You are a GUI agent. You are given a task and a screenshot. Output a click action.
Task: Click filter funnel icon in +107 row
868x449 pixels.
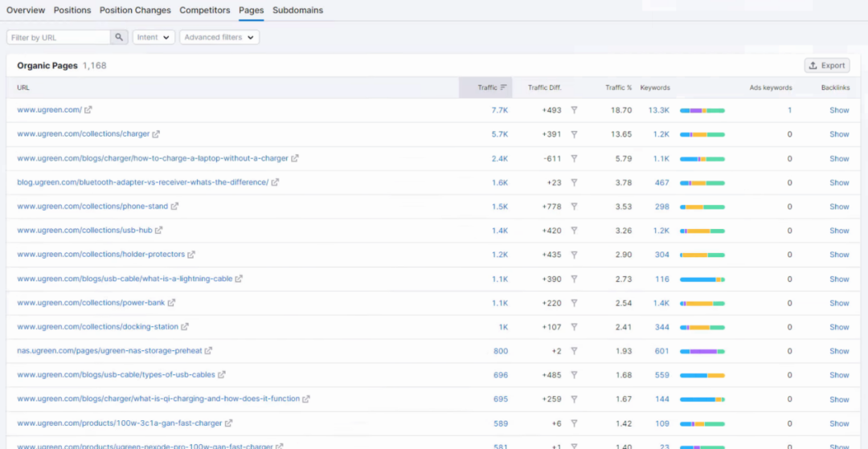tap(574, 327)
